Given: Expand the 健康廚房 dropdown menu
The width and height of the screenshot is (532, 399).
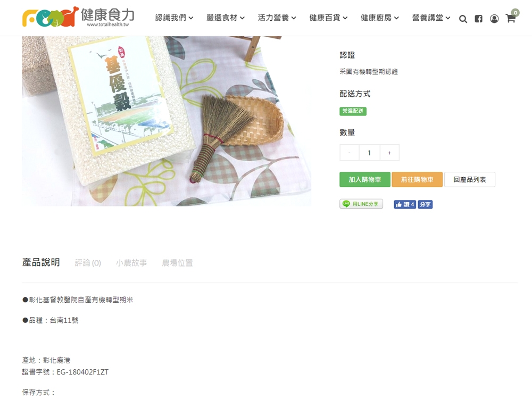Looking at the screenshot, I should point(380,18).
